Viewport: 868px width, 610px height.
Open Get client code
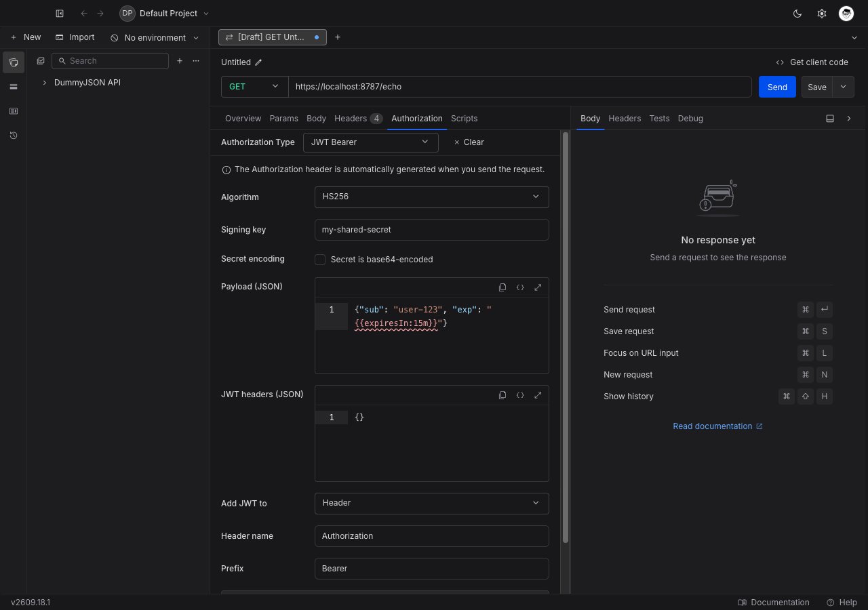(812, 62)
